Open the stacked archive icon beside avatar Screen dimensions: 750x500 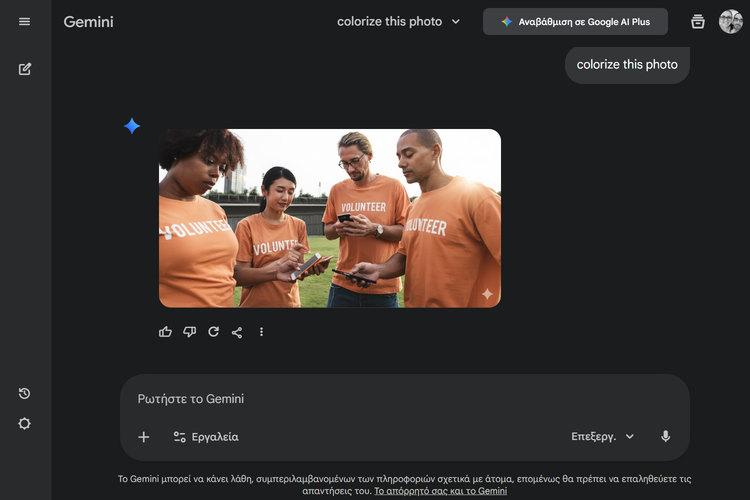698,22
